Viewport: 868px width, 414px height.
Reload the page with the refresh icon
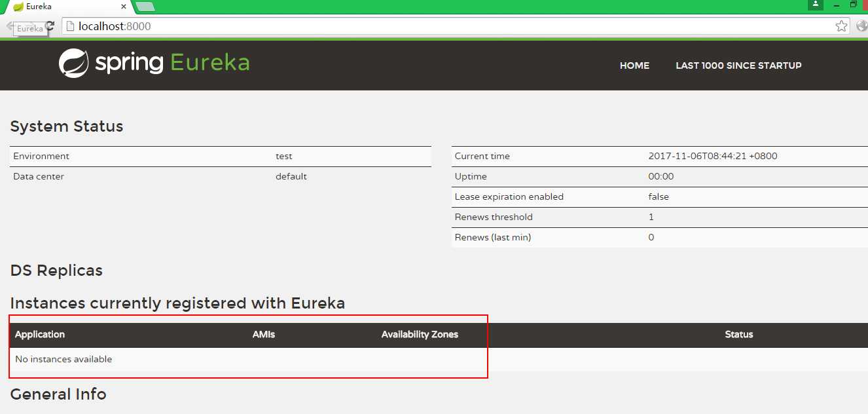(50, 26)
